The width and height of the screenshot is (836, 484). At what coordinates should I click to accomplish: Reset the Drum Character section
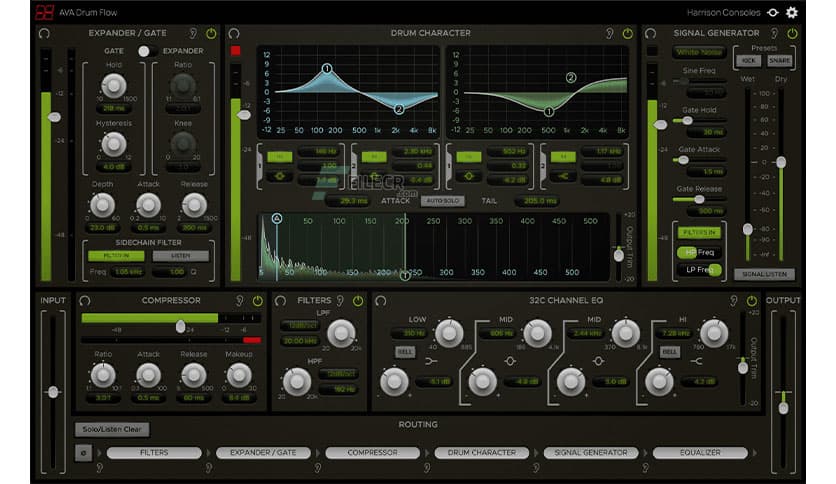click(x=234, y=34)
